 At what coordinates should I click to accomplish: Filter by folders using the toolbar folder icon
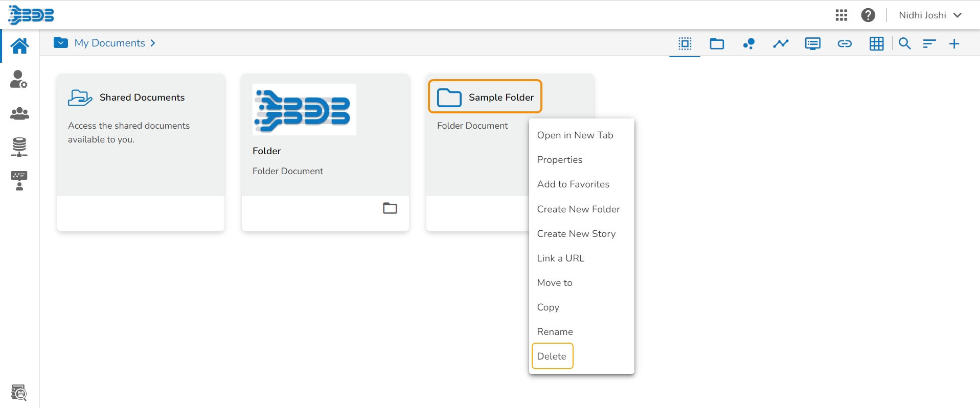point(717,44)
